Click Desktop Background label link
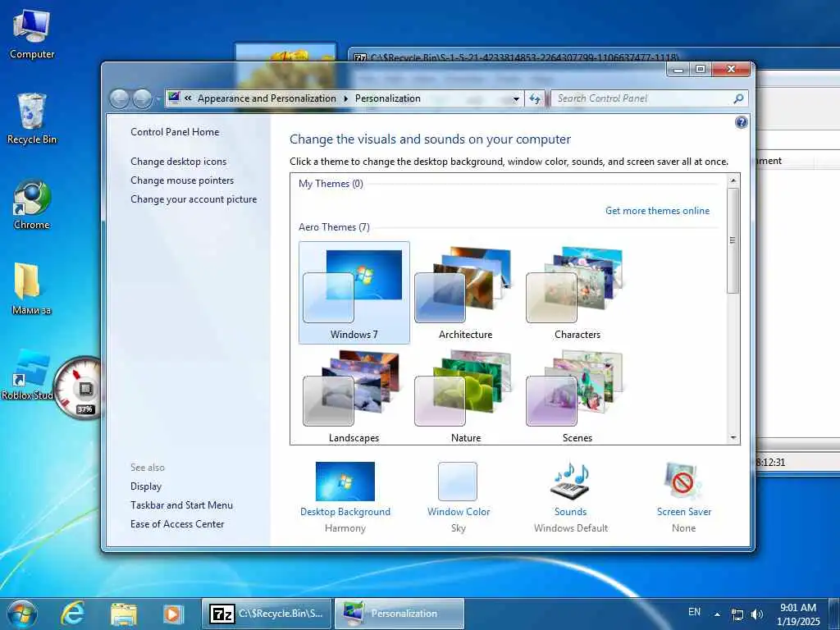Image resolution: width=840 pixels, height=630 pixels. [x=345, y=512]
